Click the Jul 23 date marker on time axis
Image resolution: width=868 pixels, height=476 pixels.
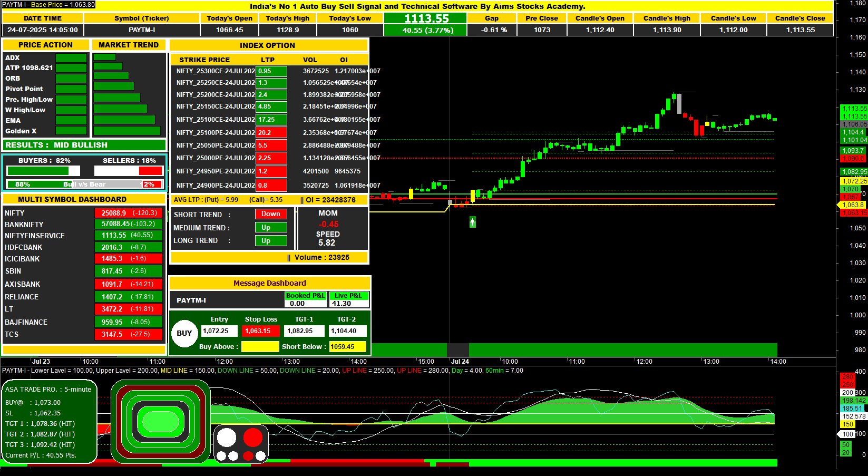click(x=41, y=362)
